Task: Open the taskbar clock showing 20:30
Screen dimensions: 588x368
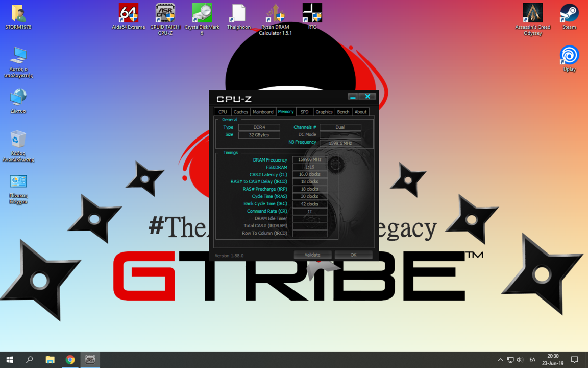Action: coord(553,360)
